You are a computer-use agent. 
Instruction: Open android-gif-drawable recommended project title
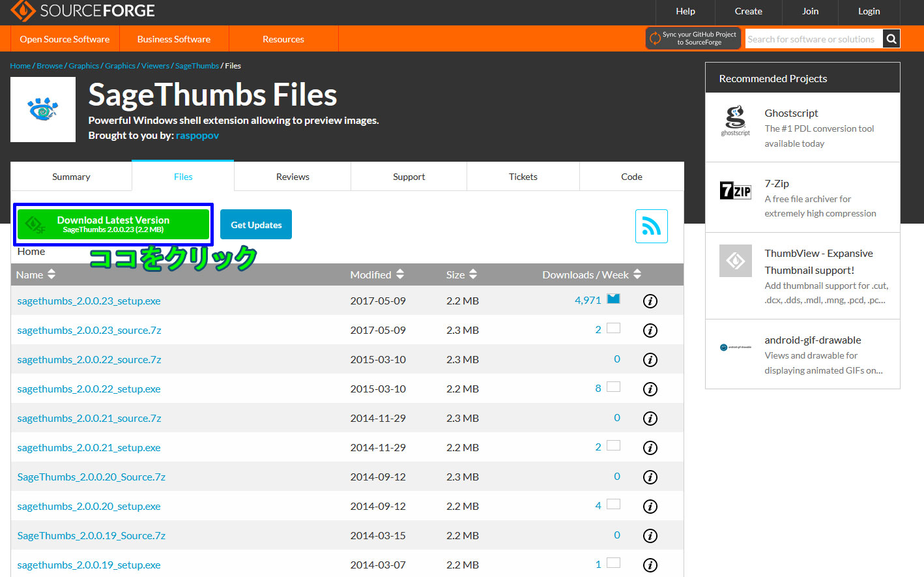click(813, 340)
